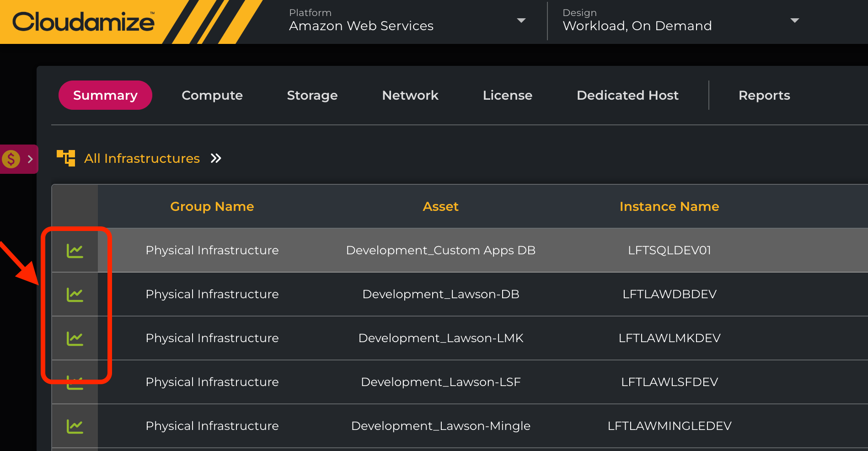Image resolution: width=868 pixels, height=451 pixels.
Task: Click instance name LFTSQLDEV01
Action: click(669, 250)
